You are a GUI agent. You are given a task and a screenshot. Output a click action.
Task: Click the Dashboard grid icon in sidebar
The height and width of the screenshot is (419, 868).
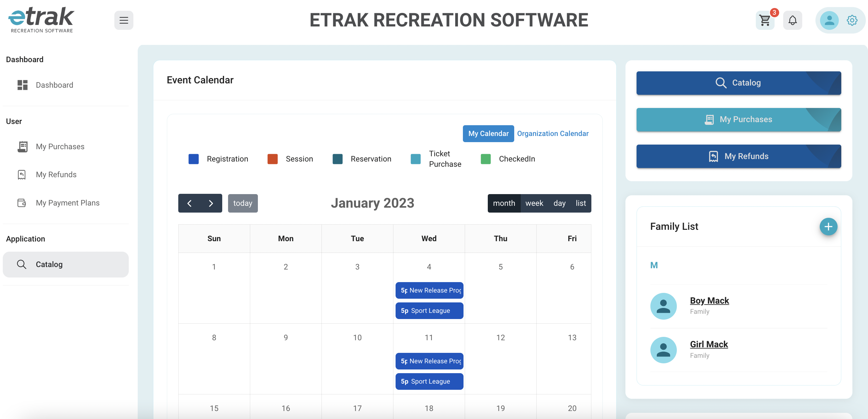[x=22, y=85]
